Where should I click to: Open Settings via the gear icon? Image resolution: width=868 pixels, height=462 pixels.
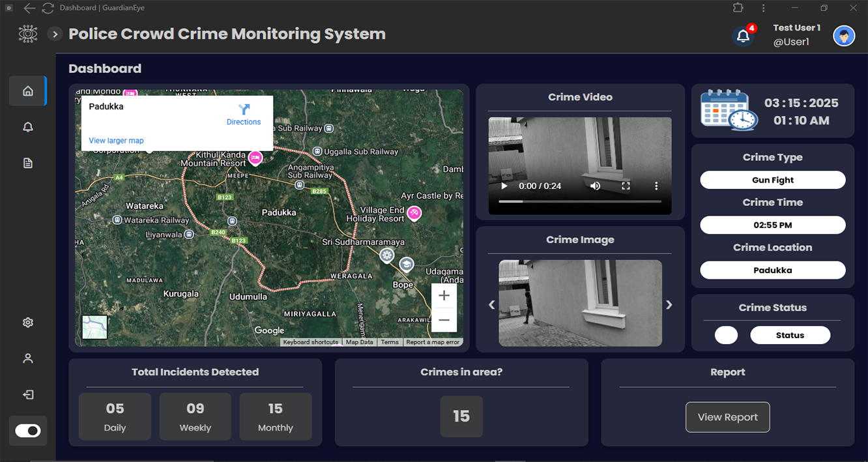[x=27, y=322]
